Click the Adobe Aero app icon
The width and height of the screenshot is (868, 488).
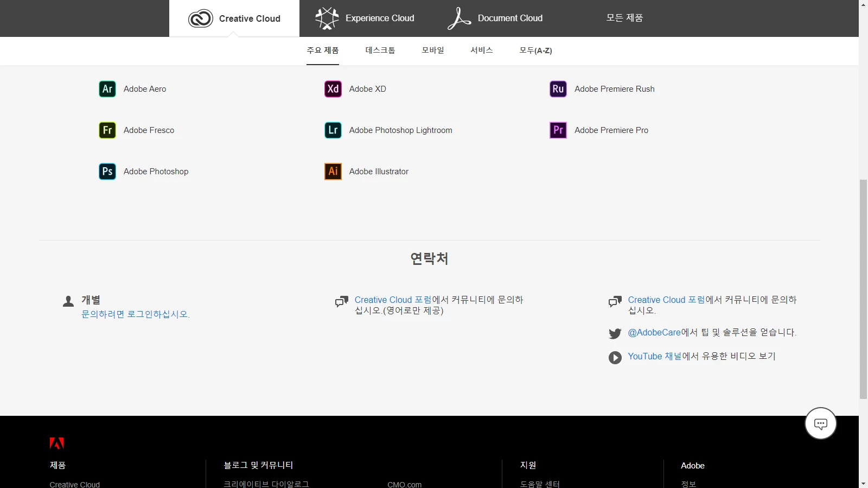click(107, 89)
